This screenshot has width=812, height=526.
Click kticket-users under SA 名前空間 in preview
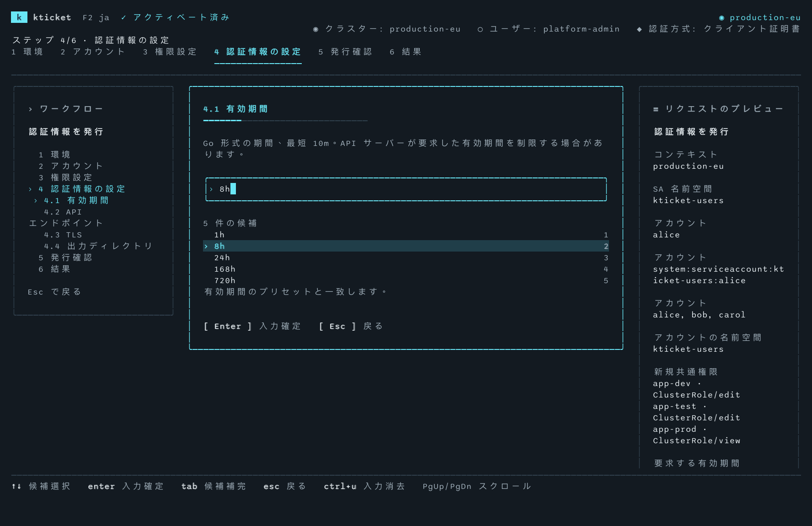point(688,200)
